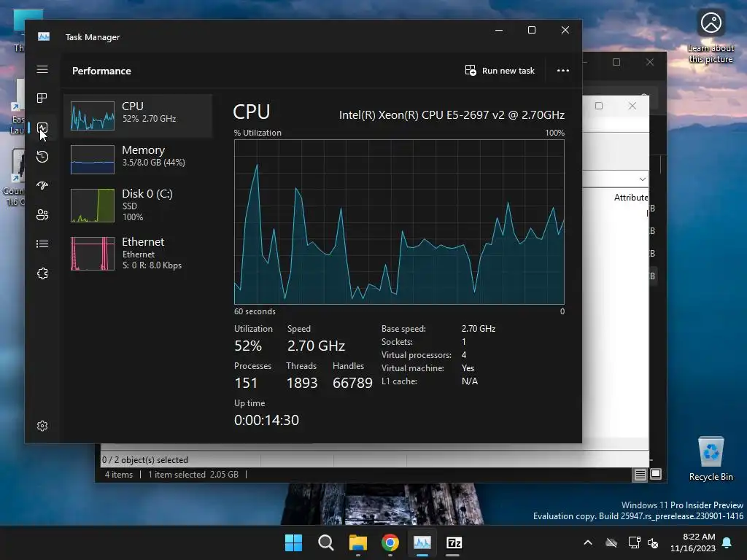Viewport: 747px width, 560px height.
Task: Click the 151 processes count
Action: (x=246, y=383)
